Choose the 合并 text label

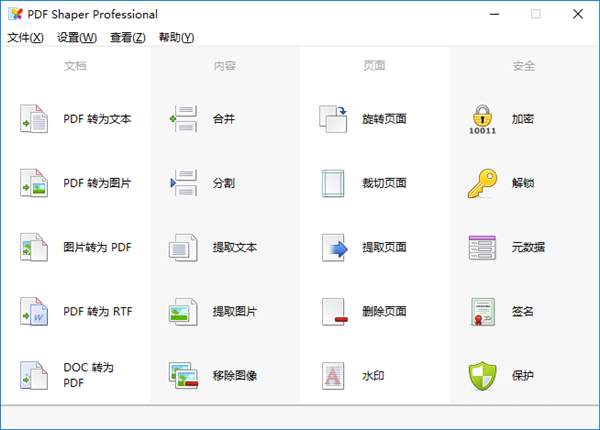(224, 119)
